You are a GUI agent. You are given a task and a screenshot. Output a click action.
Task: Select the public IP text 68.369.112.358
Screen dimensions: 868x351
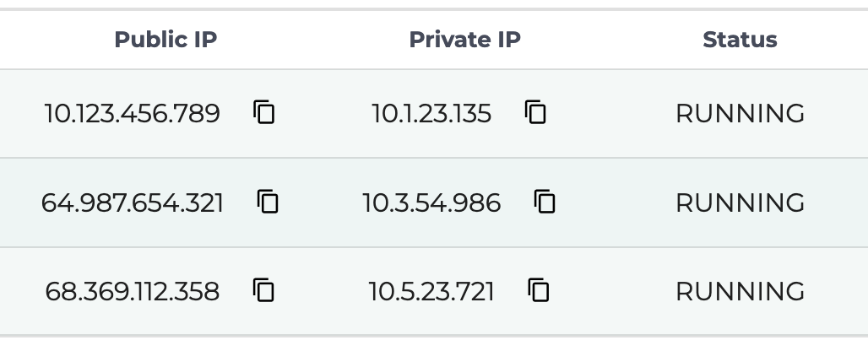click(132, 292)
